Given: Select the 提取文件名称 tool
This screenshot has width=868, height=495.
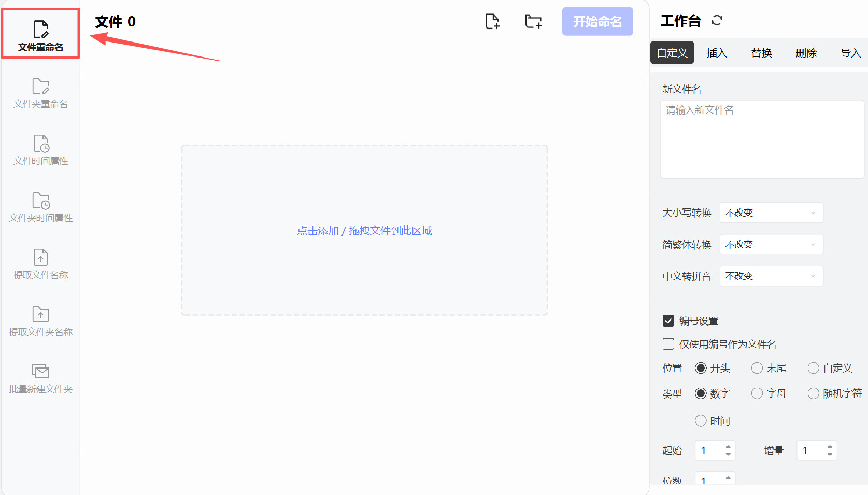Looking at the screenshot, I should [x=40, y=264].
